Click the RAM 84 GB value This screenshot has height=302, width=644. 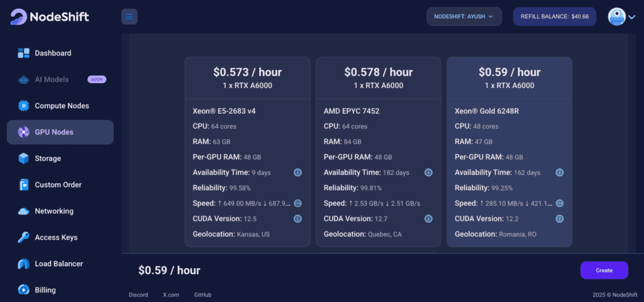[x=352, y=142]
